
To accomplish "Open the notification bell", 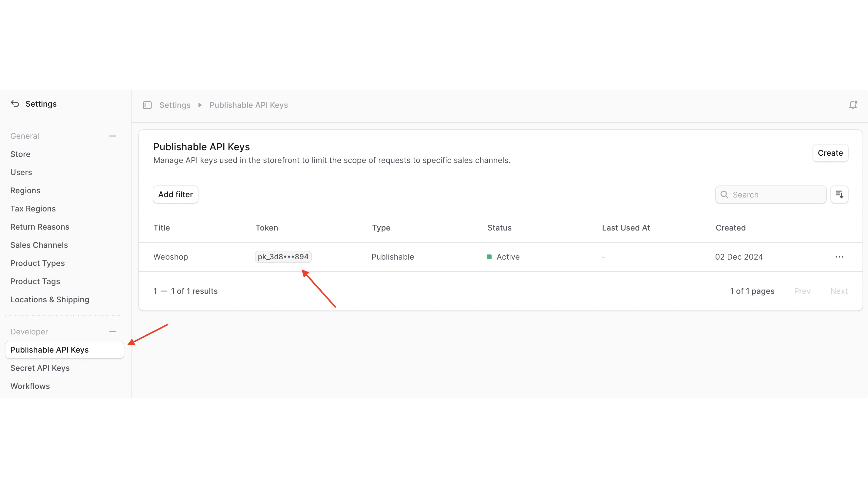I will [853, 105].
